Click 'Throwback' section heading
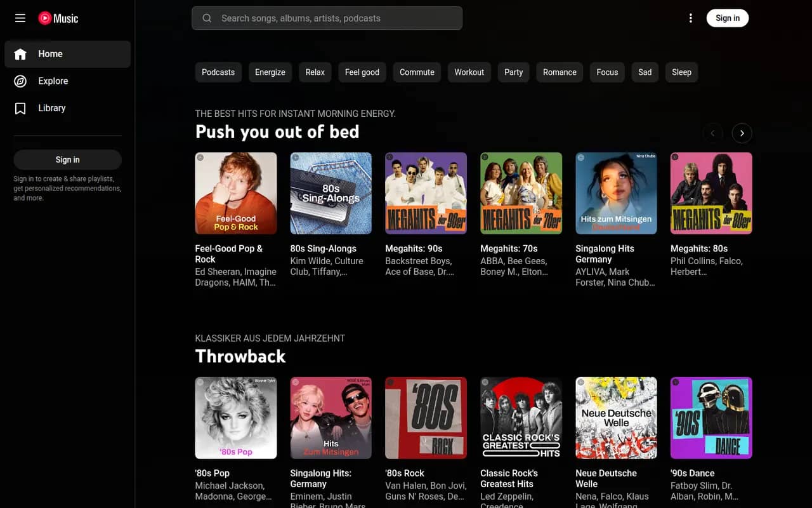Image resolution: width=812 pixels, height=508 pixels. click(240, 356)
